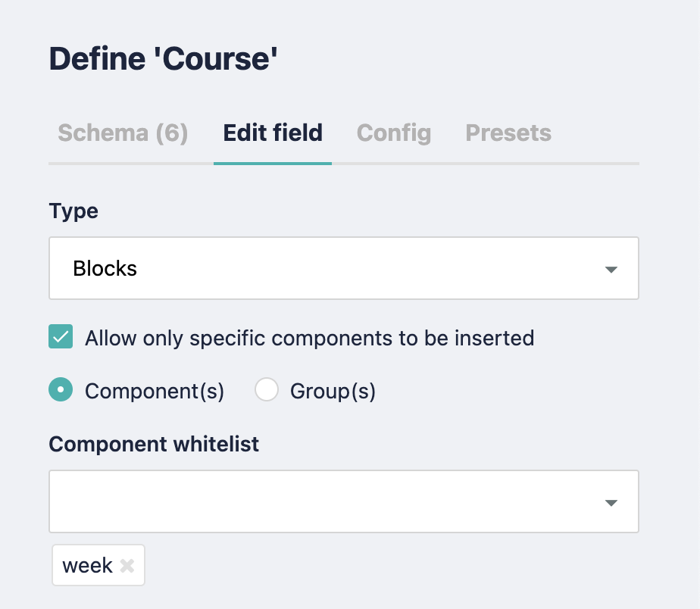The height and width of the screenshot is (609, 700).
Task: Click the caret icon on the Type selector
Action: pos(611,268)
